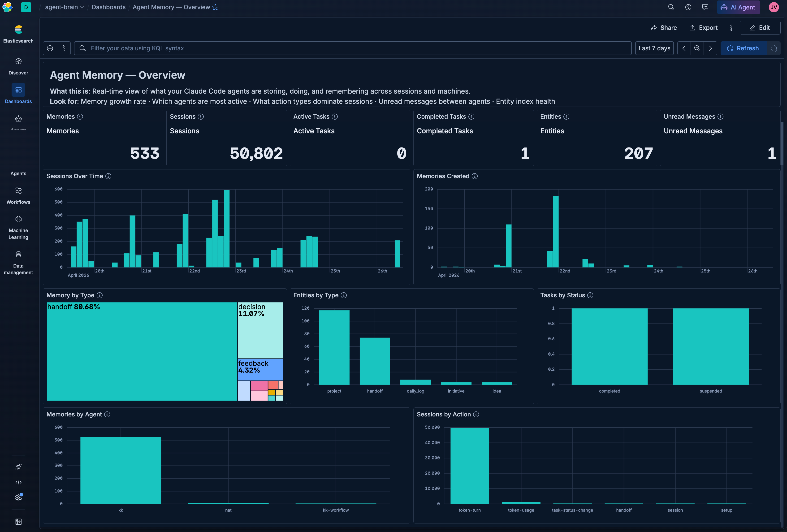Image resolution: width=787 pixels, height=532 pixels.
Task: Step time range forward
Action: click(x=710, y=48)
